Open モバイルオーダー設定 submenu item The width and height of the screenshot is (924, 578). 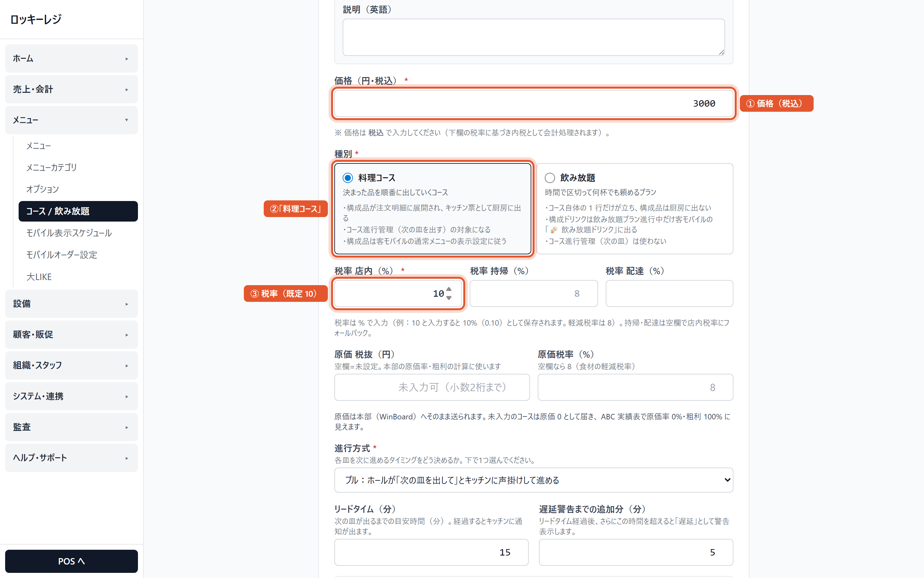pos(78,255)
